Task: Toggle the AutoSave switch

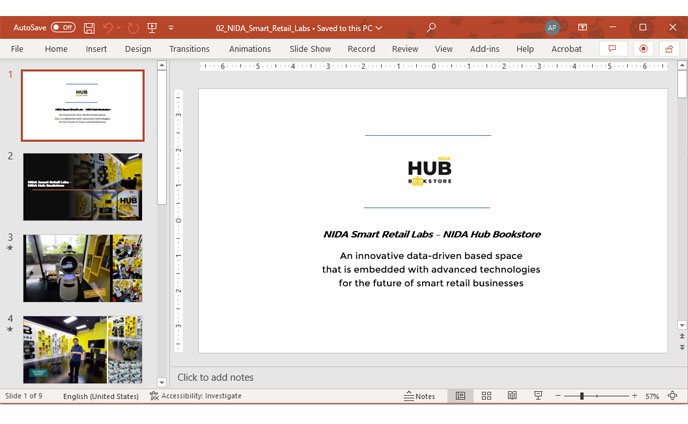Action: click(63, 27)
